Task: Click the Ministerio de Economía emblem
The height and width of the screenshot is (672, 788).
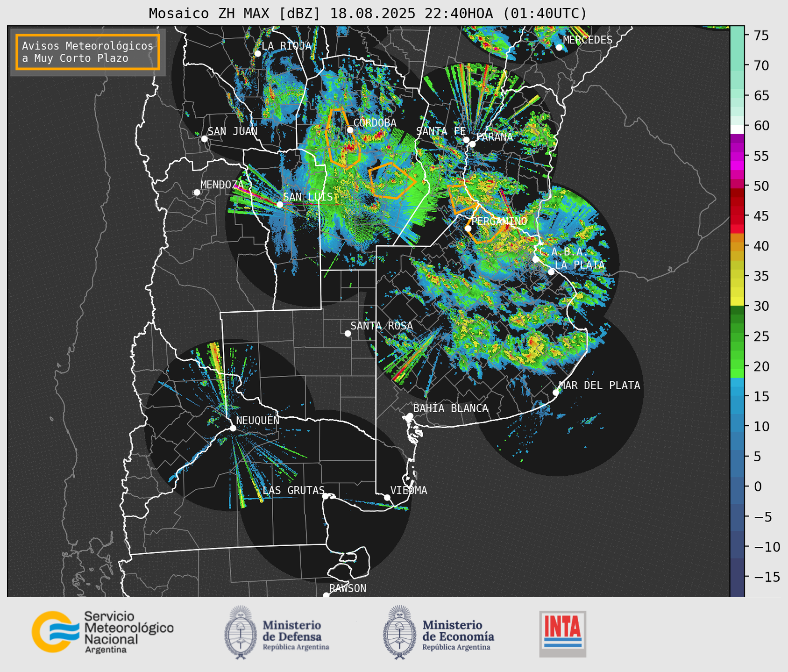Action: pyautogui.click(x=399, y=632)
